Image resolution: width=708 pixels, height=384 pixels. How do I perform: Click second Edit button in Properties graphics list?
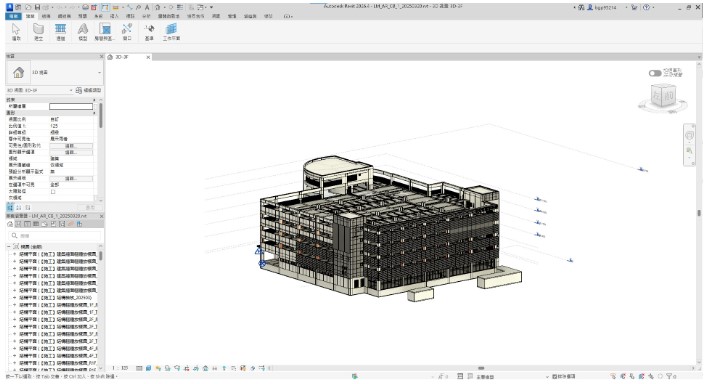(71, 152)
